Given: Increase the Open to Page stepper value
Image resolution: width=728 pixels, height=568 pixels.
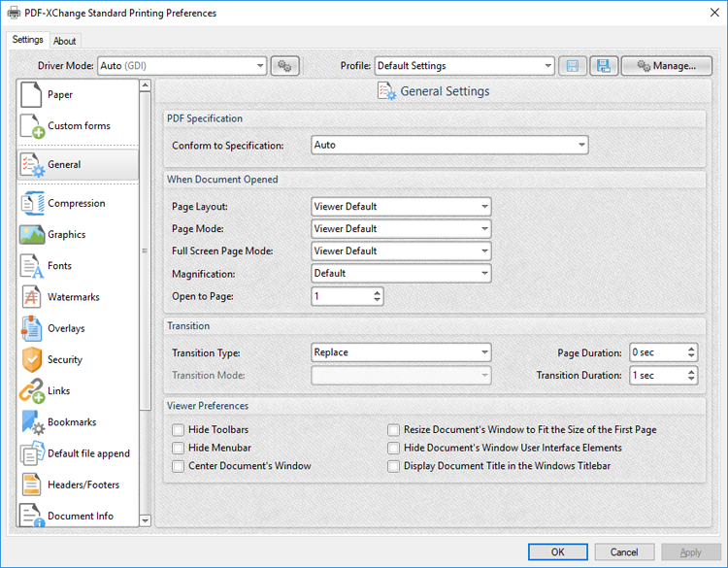Looking at the screenshot, I should coord(377,292).
